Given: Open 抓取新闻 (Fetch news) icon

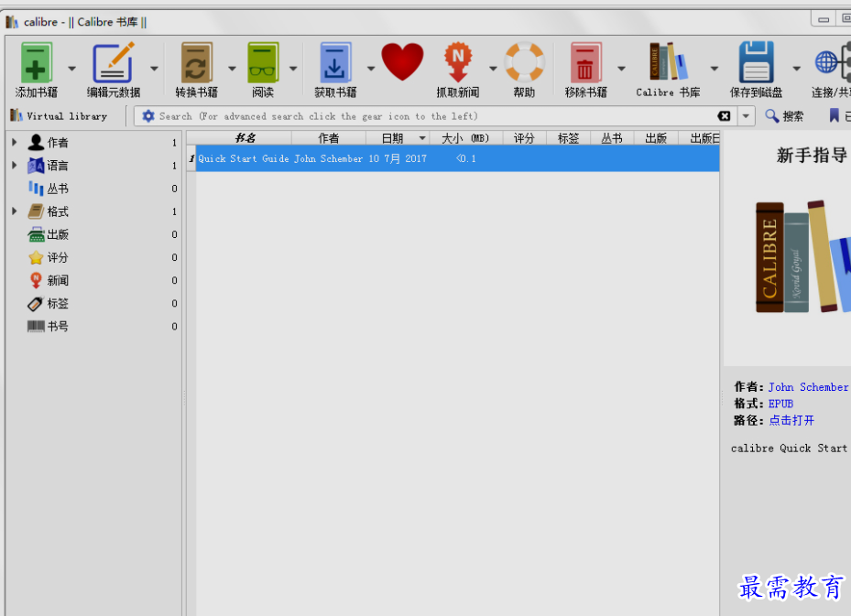Looking at the screenshot, I should (x=457, y=63).
